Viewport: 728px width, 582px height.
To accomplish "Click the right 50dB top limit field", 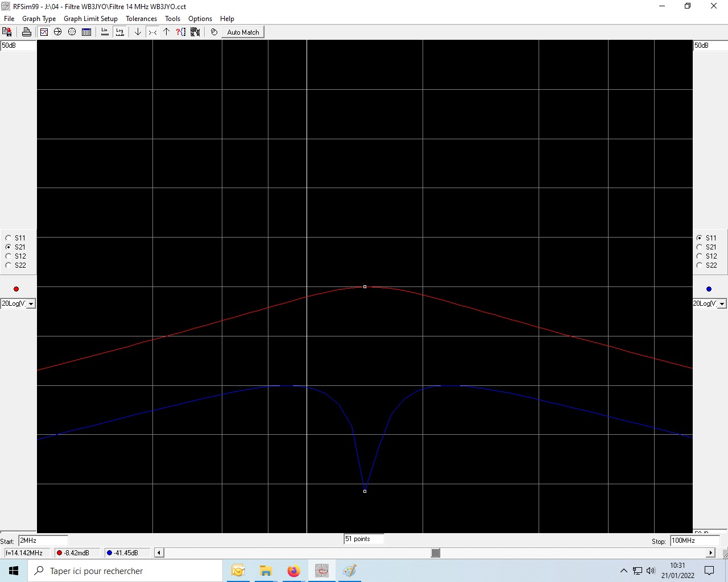I will pos(710,45).
